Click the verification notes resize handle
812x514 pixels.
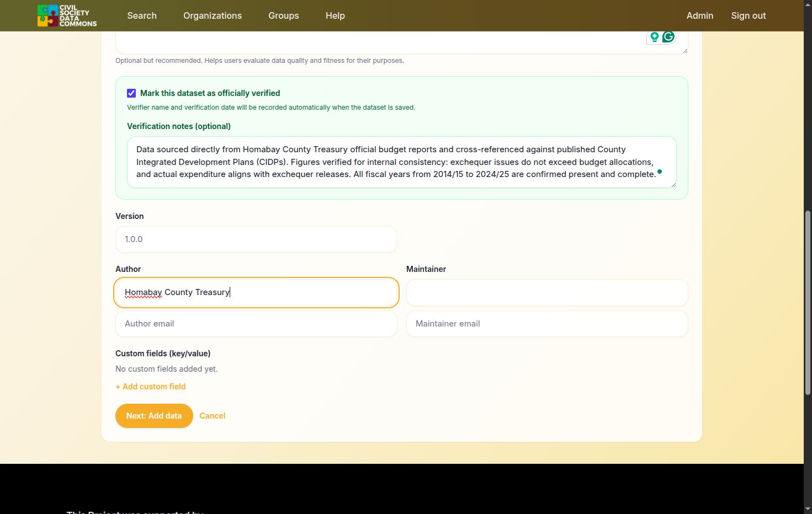(673, 185)
